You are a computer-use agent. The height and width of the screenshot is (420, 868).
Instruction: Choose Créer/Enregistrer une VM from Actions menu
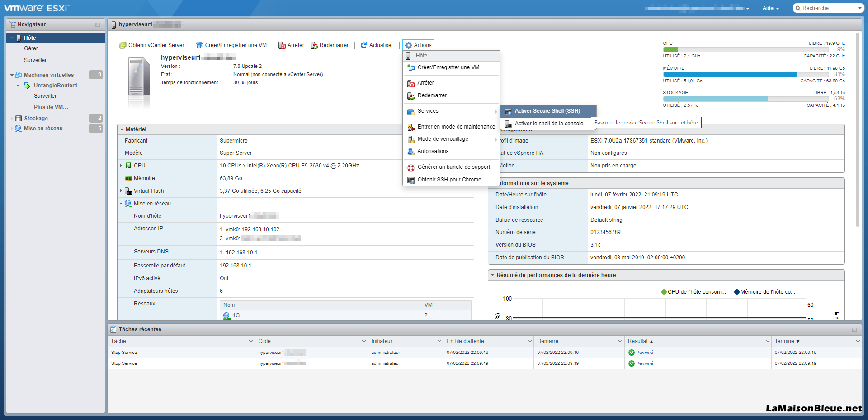[x=451, y=67]
